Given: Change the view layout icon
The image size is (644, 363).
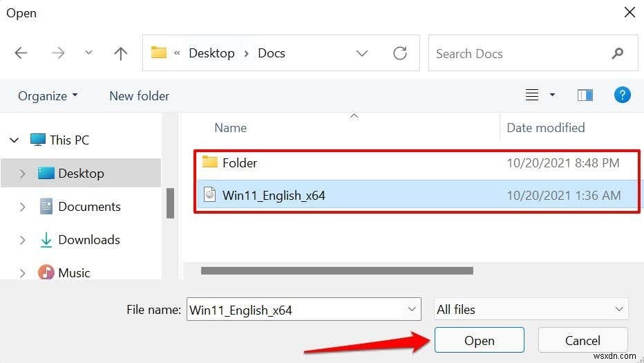Looking at the screenshot, I should (x=532, y=95).
